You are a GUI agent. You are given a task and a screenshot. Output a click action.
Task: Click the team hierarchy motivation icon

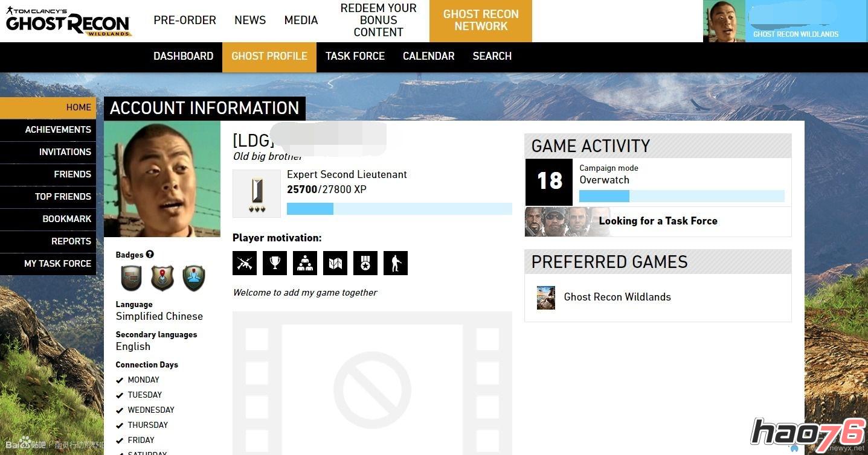coord(305,263)
